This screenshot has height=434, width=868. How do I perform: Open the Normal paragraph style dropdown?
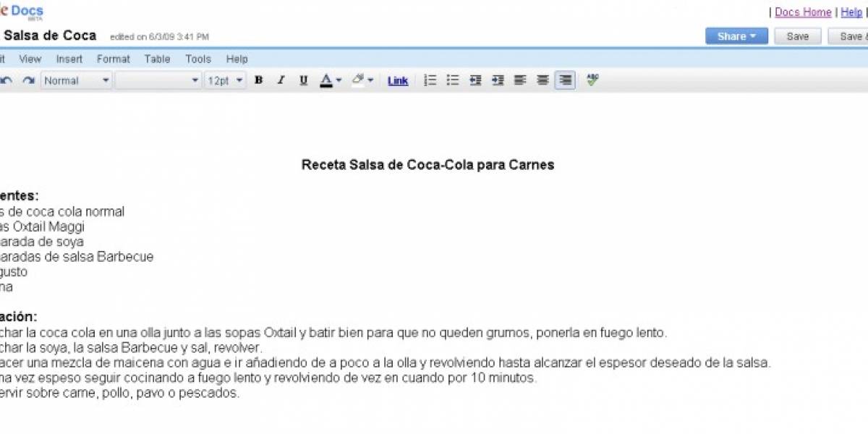click(x=76, y=80)
